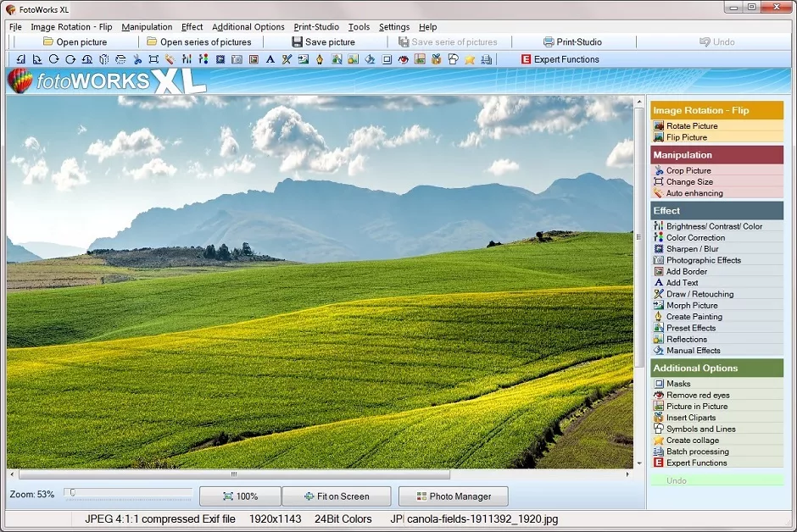The image size is (797, 532).
Task: Open the Photo Manager
Action: 453,496
